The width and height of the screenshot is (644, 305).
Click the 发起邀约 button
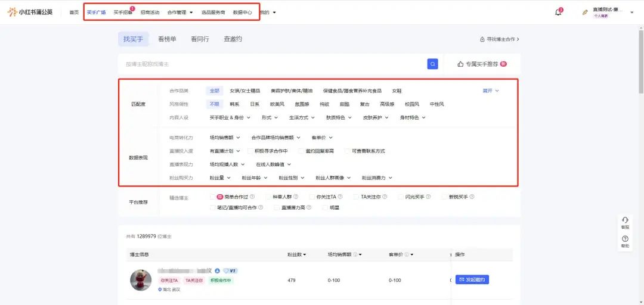click(x=472, y=279)
